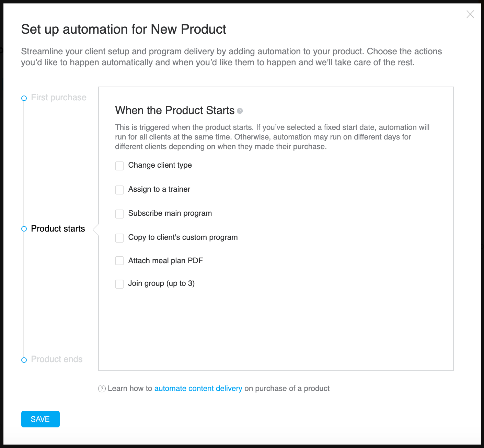
Task: Click the Product ends timeline circle
Action: click(24, 360)
